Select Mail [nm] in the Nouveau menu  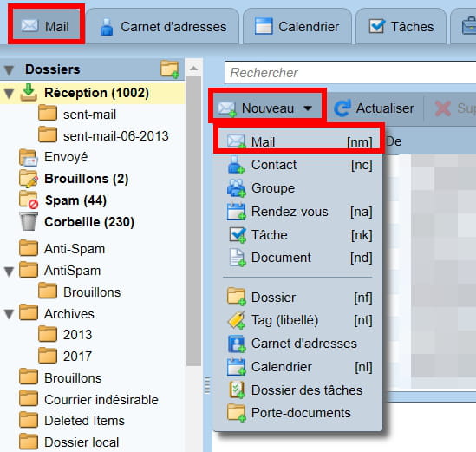click(x=299, y=141)
